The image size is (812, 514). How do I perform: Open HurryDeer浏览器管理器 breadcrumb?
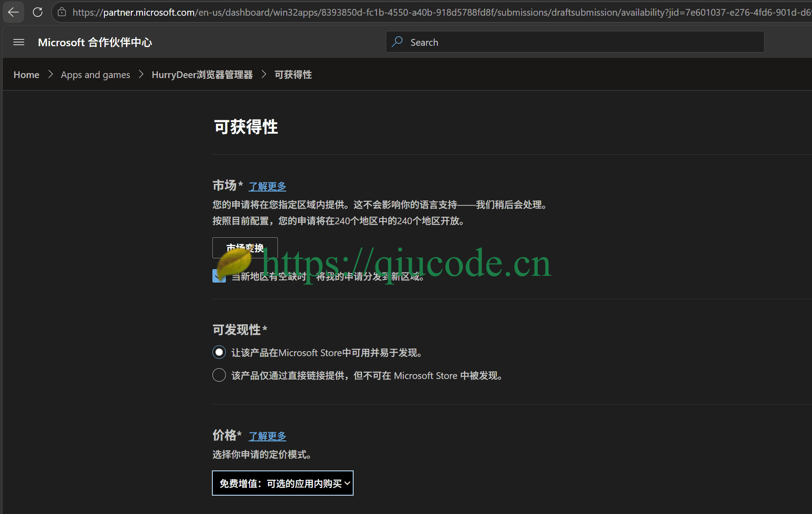tap(202, 75)
